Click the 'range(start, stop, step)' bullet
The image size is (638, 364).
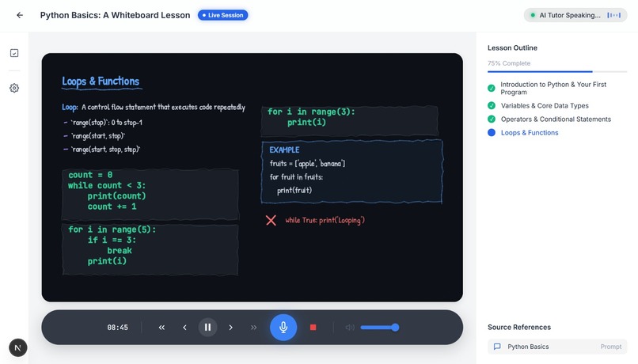[x=106, y=150]
